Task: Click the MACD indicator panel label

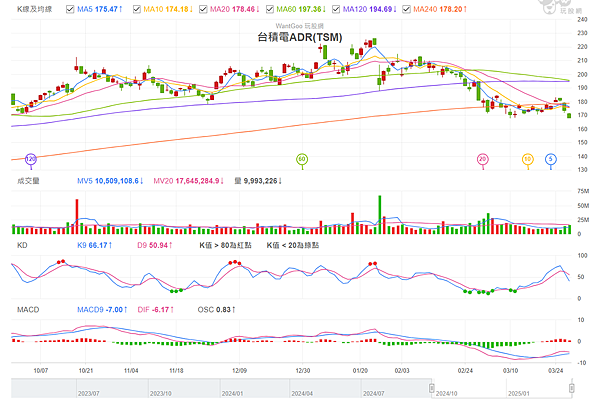Action: (28, 310)
